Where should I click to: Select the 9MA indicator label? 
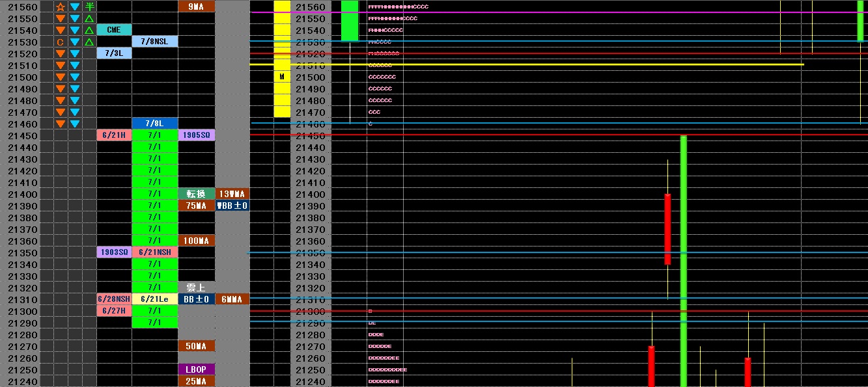click(196, 7)
